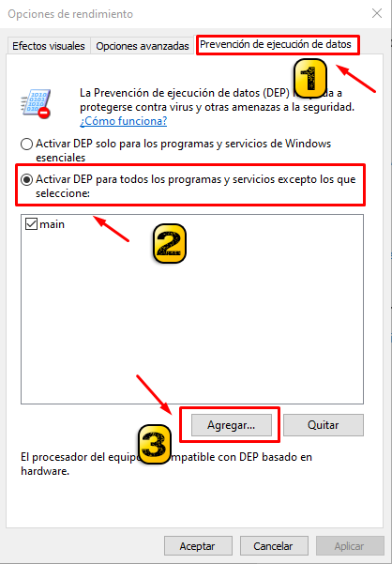Close the Opciones de rendimiento dialog
The image size is (392, 564).
(377, 14)
